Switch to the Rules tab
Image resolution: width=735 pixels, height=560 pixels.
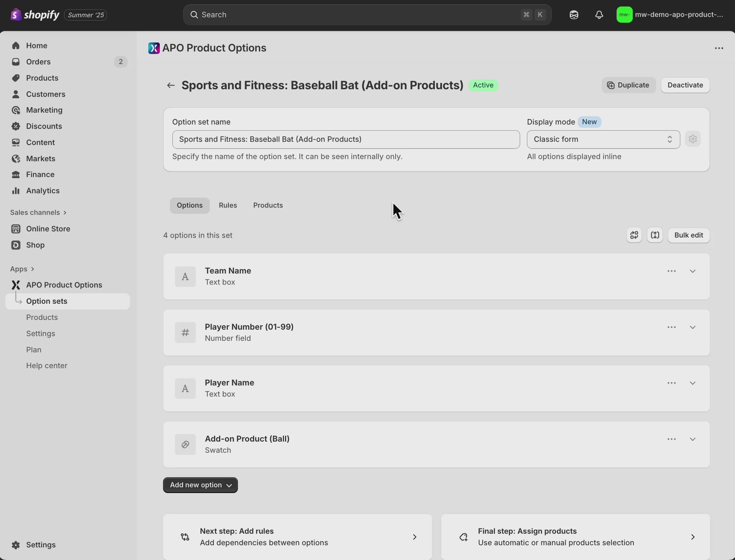click(x=228, y=206)
